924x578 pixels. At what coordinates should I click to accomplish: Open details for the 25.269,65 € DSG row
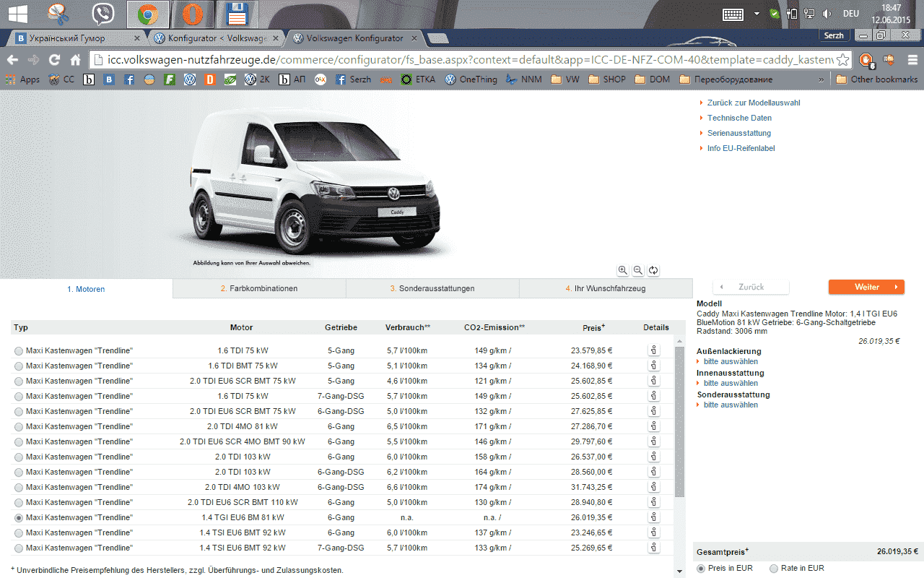click(x=653, y=548)
